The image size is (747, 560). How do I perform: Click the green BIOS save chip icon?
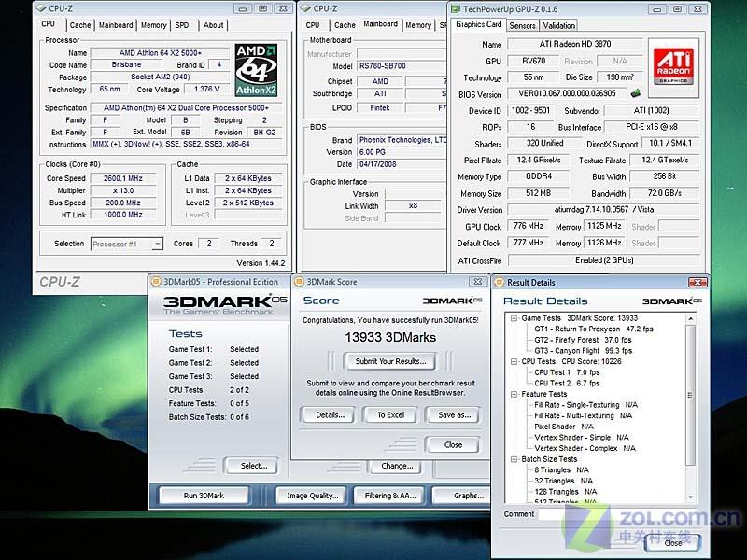tap(636, 93)
